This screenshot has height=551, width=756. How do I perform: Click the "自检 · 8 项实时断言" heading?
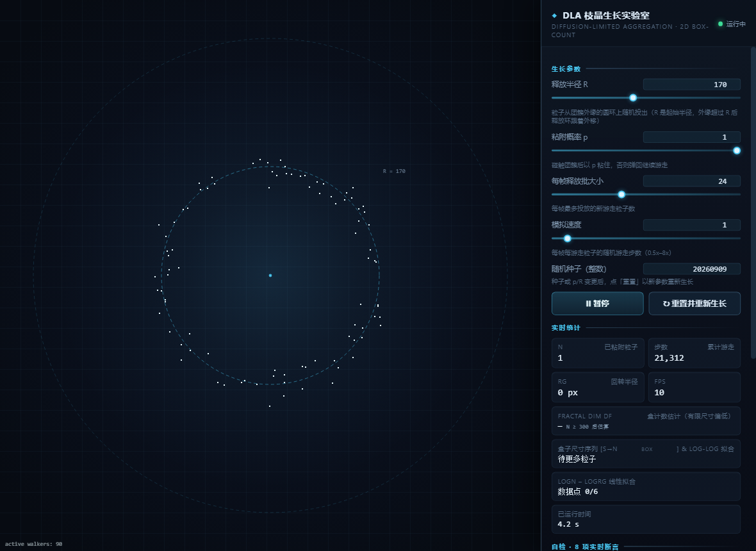point(585,547)
